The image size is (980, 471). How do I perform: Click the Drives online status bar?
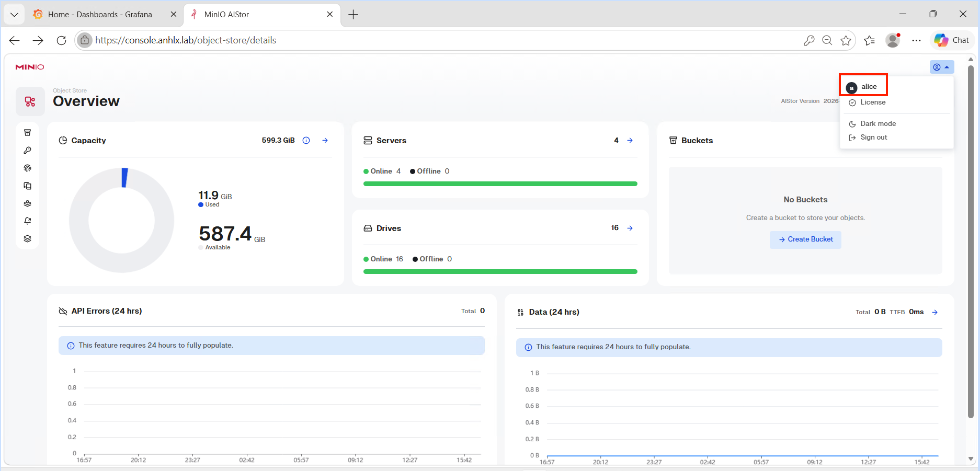500,272
